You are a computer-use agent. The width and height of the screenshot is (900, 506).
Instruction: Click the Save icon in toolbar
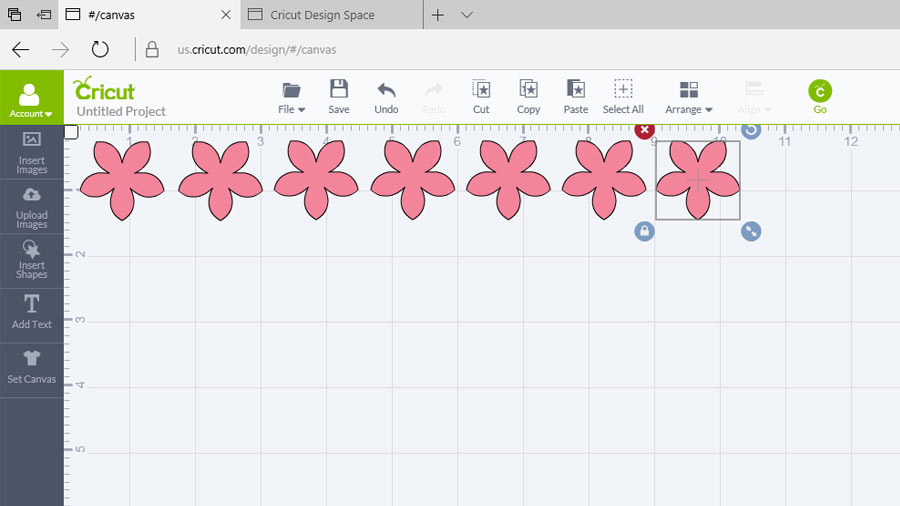(339, 96)
